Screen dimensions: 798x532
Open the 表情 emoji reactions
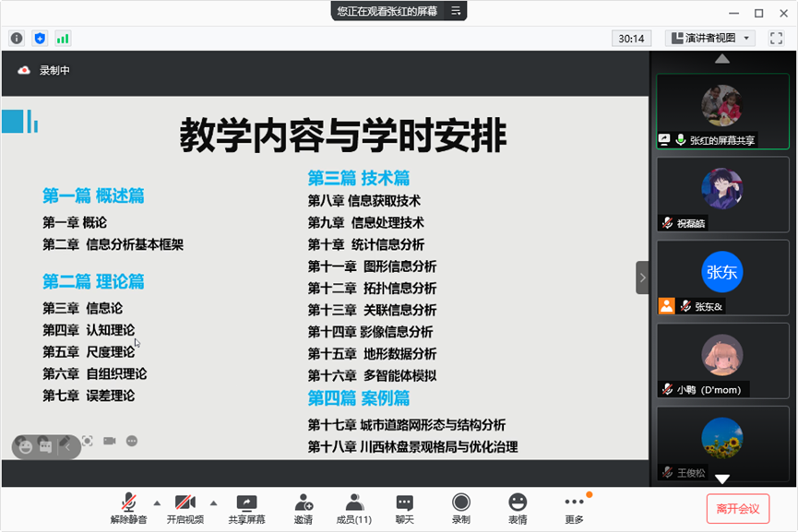click(x=518, y=508)
